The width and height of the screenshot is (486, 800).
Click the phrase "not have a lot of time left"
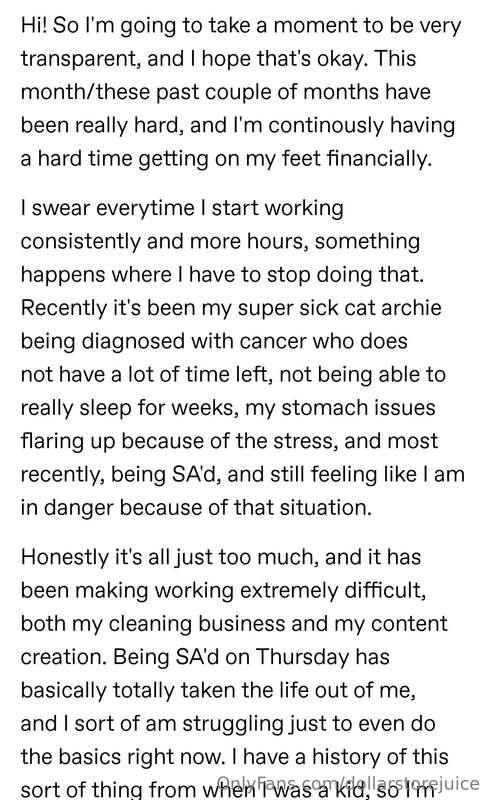[x=144, y=374]
